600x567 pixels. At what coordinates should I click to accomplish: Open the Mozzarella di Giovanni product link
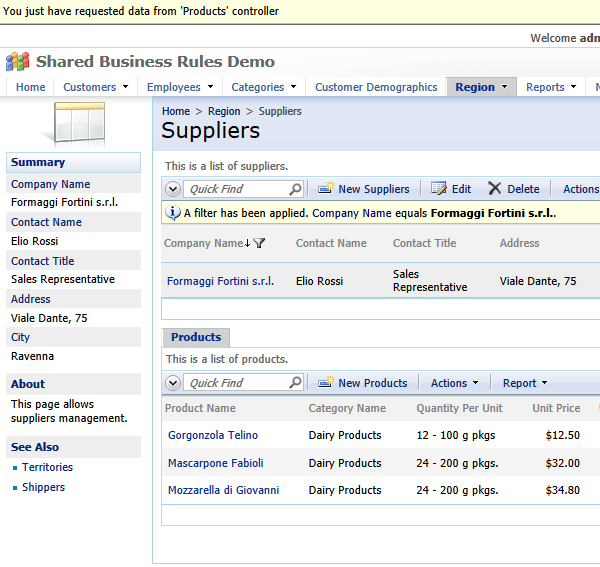pyautogui.click(x=223, y=490)
